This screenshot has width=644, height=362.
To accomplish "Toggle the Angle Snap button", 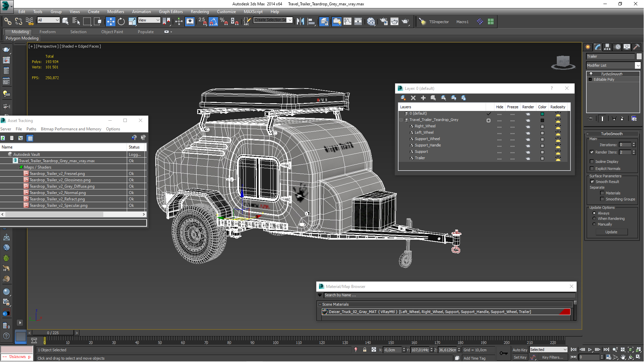I will (213, 21).
